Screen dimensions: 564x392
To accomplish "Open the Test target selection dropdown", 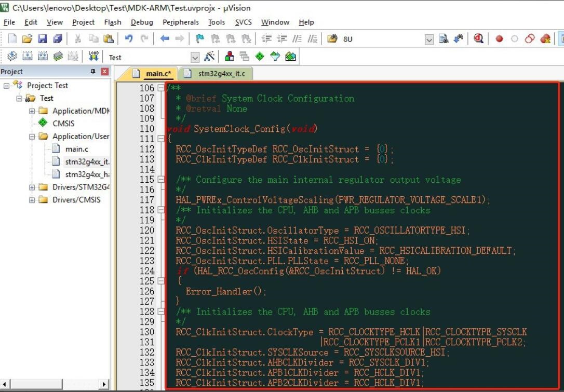I will tap(195, 57).
